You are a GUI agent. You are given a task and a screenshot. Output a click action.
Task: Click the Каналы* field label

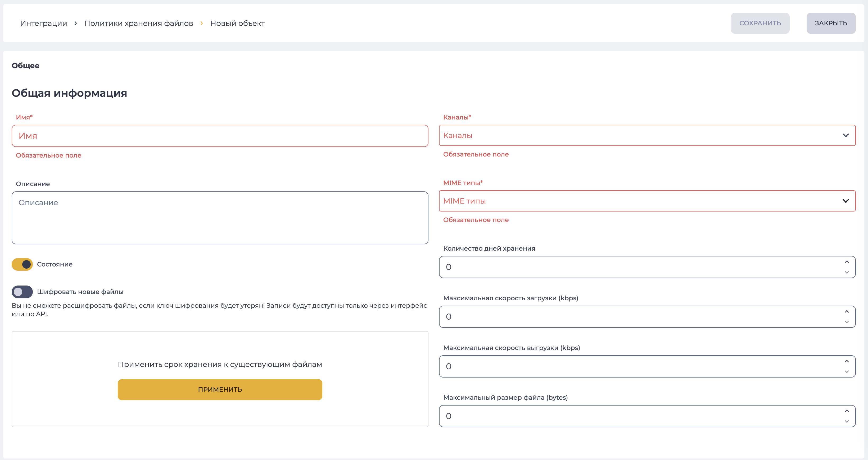pyautogui.click(x=457, y=117)
